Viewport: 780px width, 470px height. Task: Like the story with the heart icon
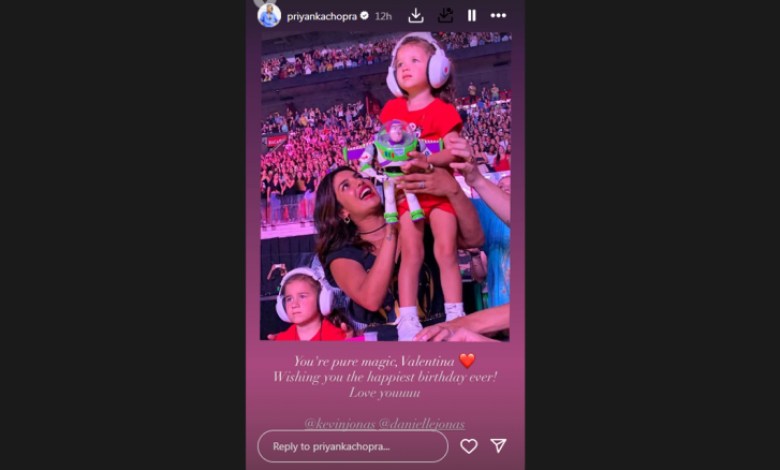point(469,446)
